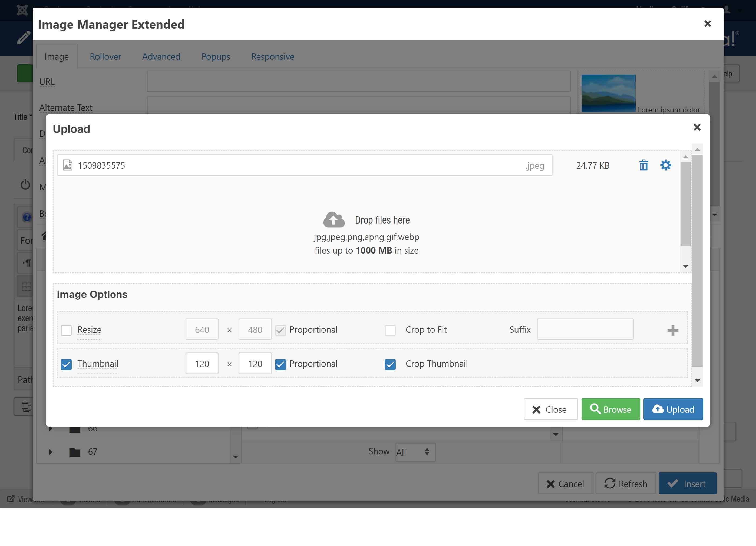The height and width of the screenshot is (546, 756).
Task: Click the Joomla logo icon at top left
Action: coord(22,10)
